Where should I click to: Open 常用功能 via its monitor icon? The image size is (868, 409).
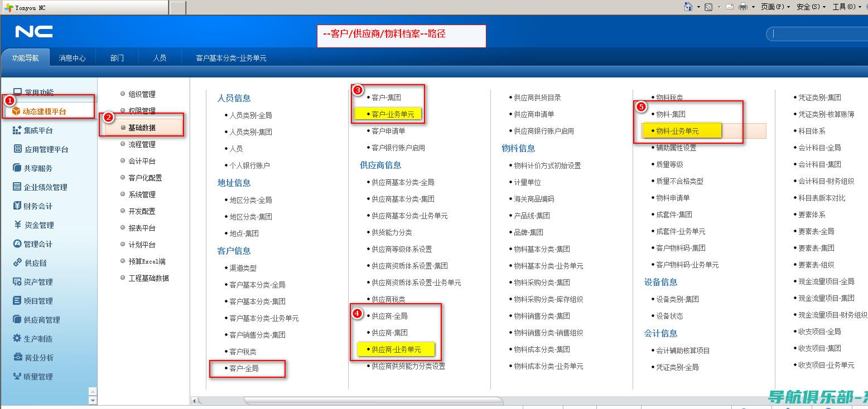pyautogui.click(x=17, y=92)
